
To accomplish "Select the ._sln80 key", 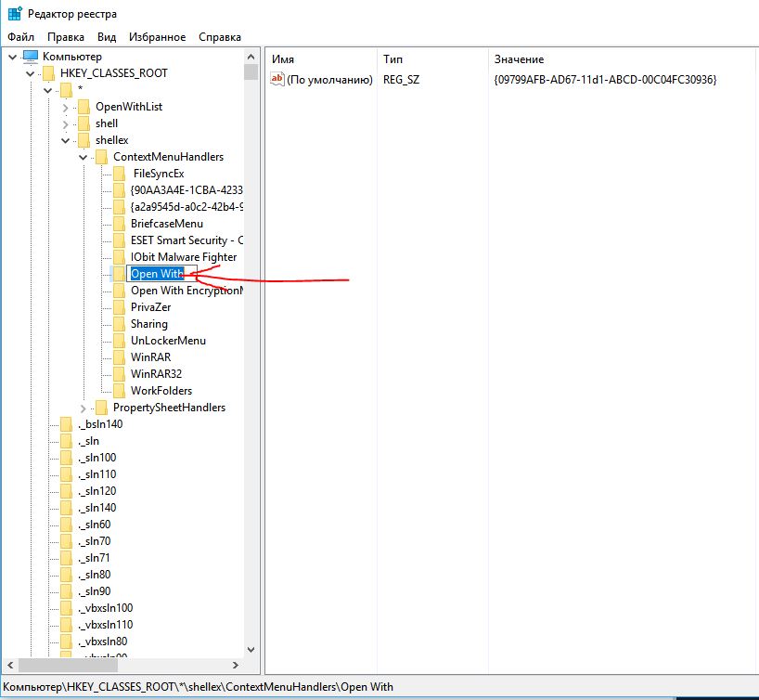I will [94, 575].
